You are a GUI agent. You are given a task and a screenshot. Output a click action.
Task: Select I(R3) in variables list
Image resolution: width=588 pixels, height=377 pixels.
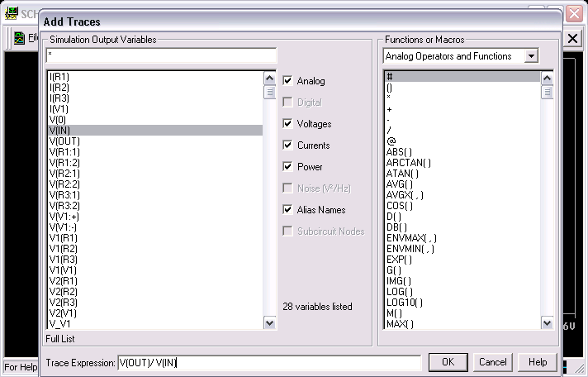tap(155, 98)
